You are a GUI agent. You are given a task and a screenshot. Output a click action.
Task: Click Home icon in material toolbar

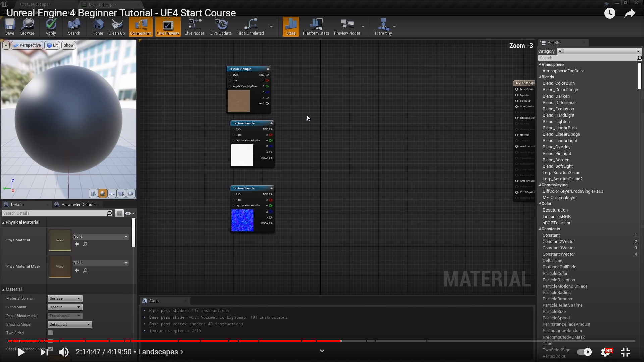[98, 27]
